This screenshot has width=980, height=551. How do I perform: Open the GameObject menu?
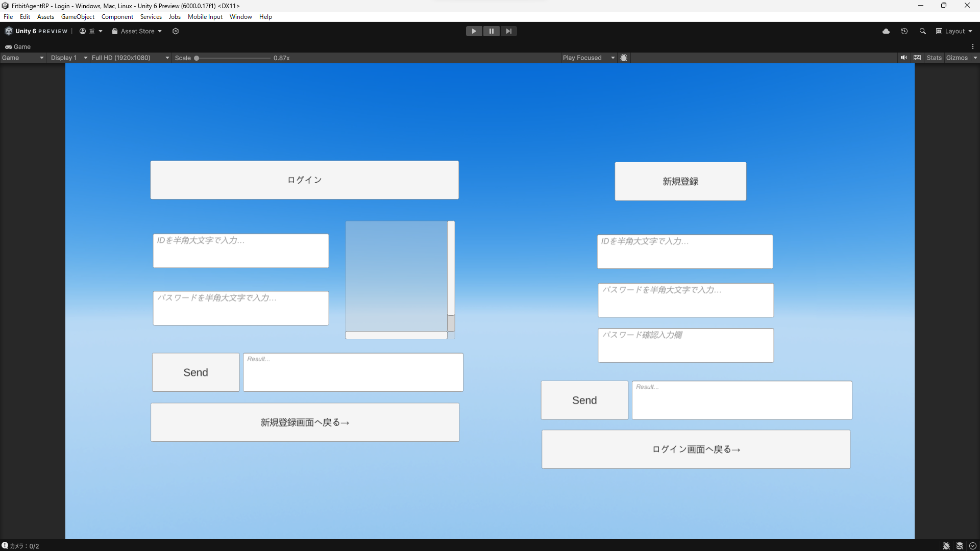click(x=78, y=17)
